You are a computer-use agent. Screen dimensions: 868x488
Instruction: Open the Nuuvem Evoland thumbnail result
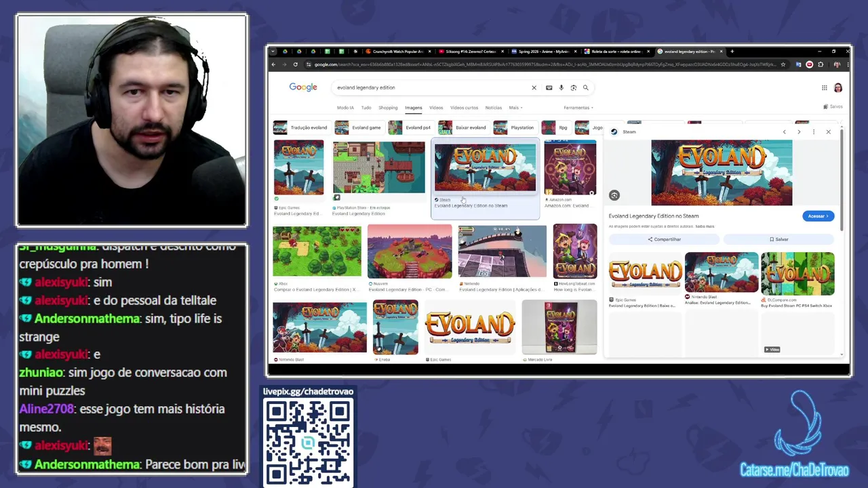pyautogui.click(x=410, y=251)
